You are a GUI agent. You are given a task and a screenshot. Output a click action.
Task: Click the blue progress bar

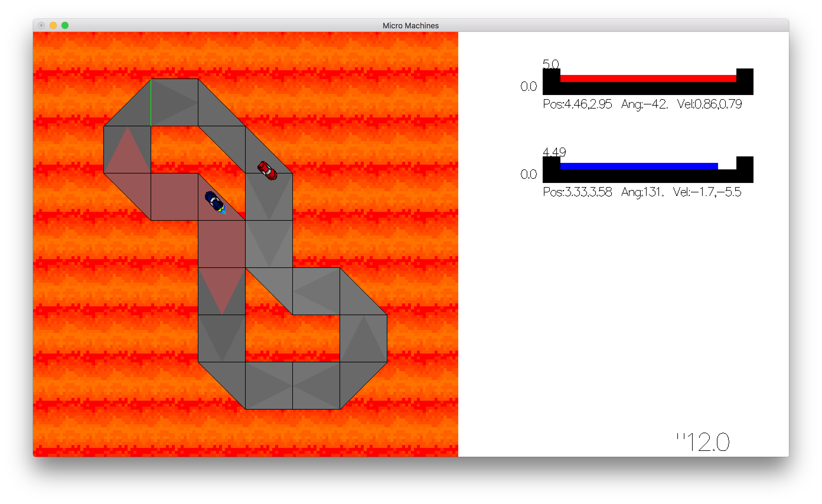[639, 166]
